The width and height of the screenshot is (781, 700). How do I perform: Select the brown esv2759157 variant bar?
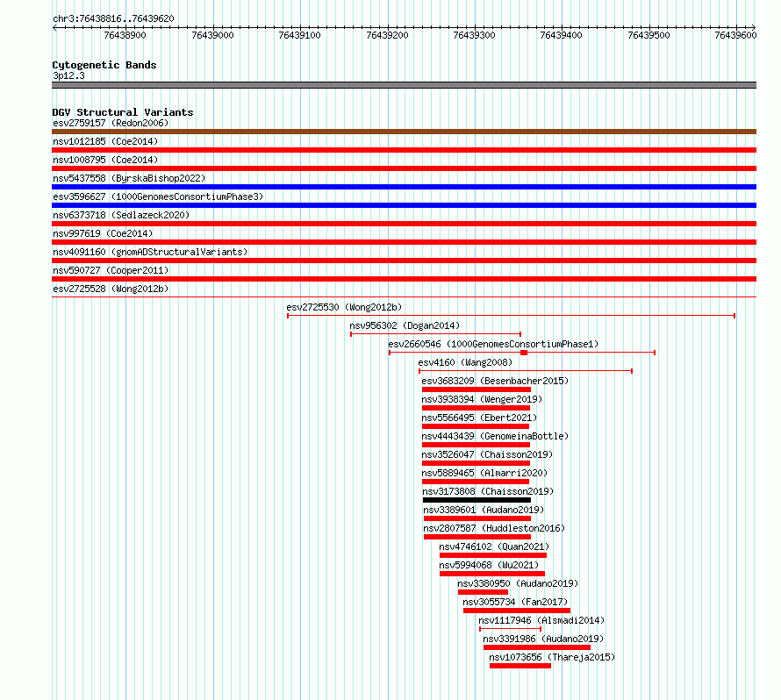click(404, 132)
